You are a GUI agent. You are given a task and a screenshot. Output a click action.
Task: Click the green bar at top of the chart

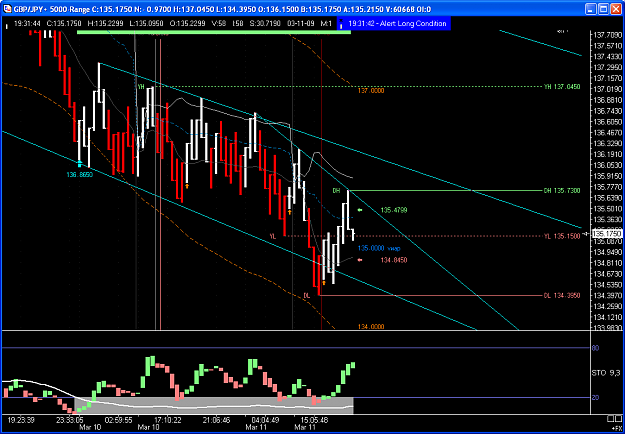pos(214,32)
